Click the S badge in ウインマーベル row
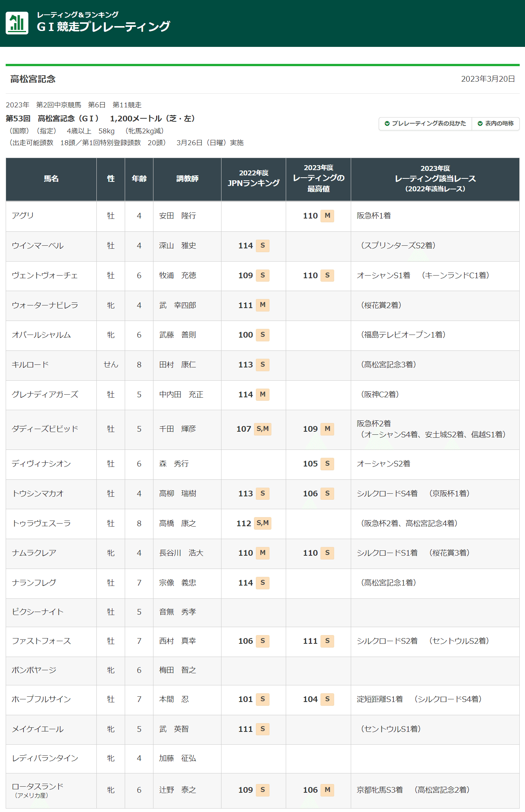 pyautogui.click(x=263, y=245)
